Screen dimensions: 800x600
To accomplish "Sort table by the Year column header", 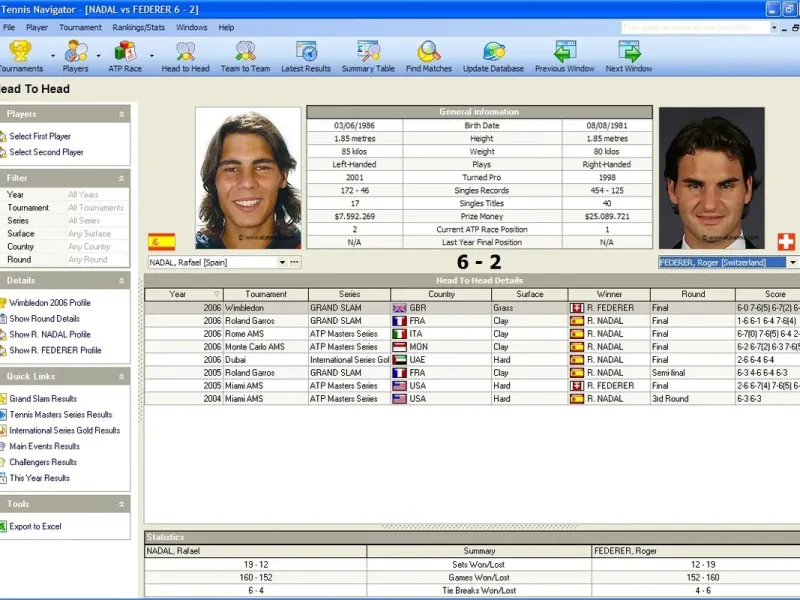I will [184, 294].
